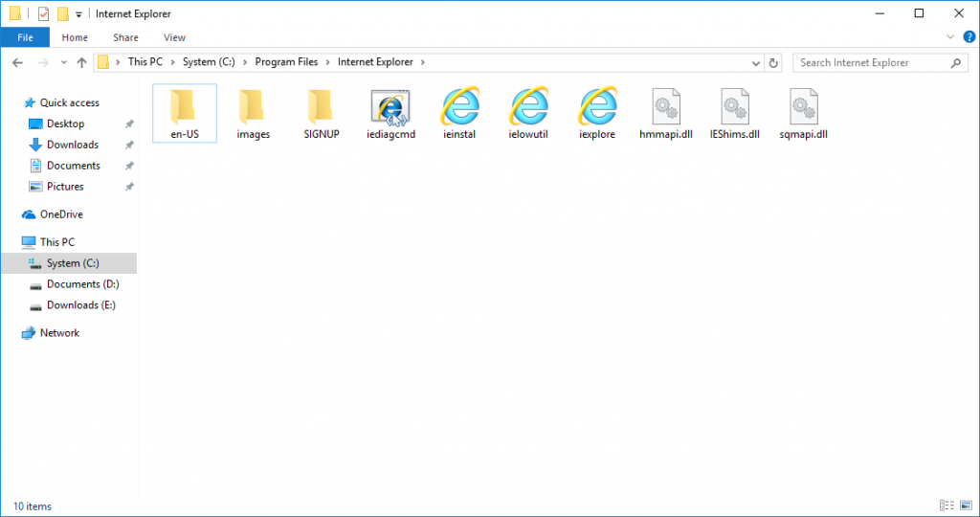Click Internet Explorer breadcrumb in address bar
Image resolution: width=980 pixels, height=517 pixels.
tap(375, 62)
